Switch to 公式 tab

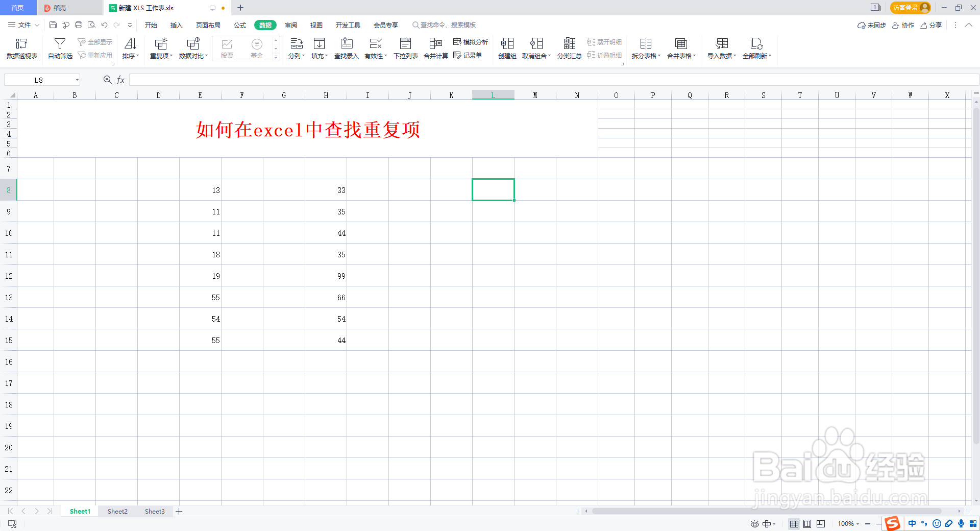click(239, 25)
